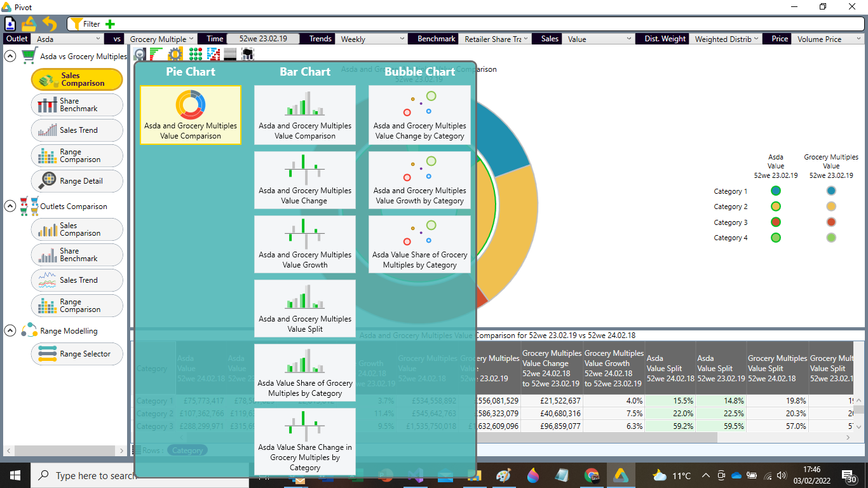The width and height of the screenshot is (868, 488).
Task: Click the yellow undo arrow icon
Action: (50, 24)
